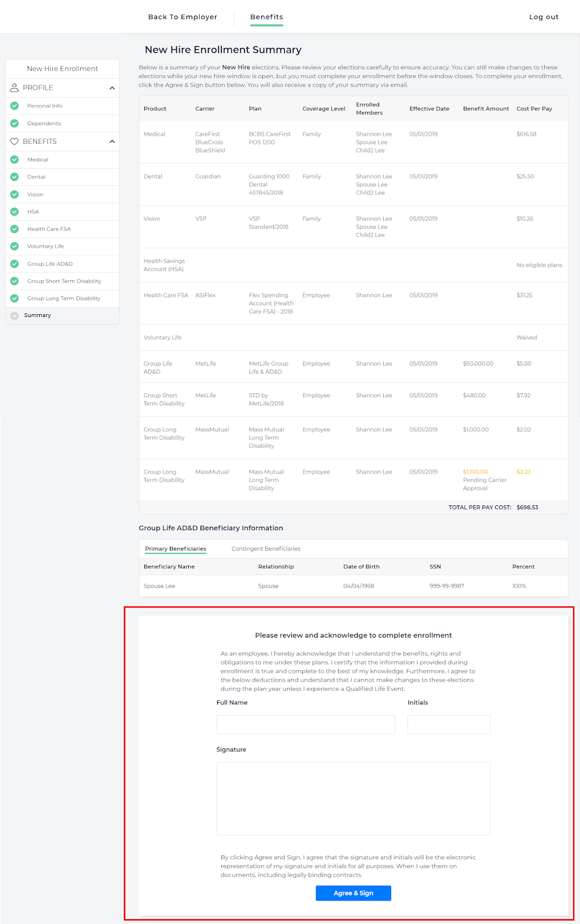Viewport: 580px width, 924px height.
Task: Click the Benefits heart icon in sidebar
Action: point(14,141)
